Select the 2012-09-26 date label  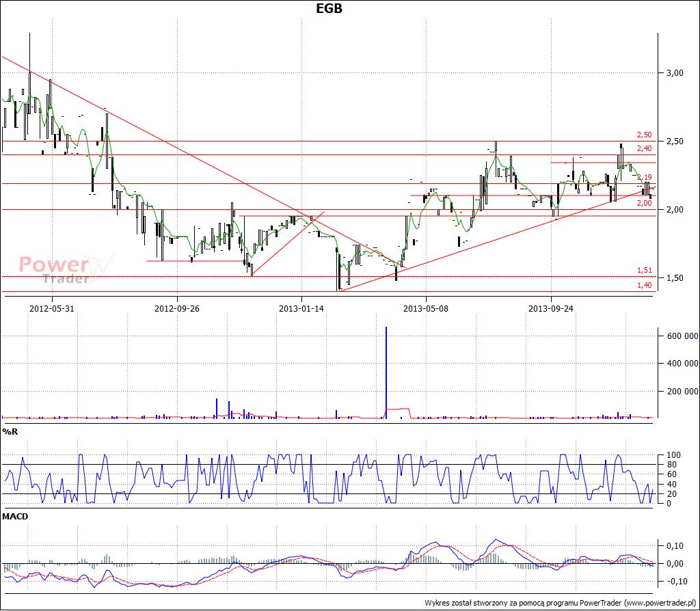[176, 308]
